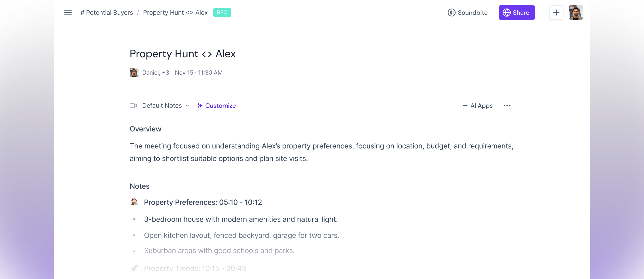Image resolution: width=644 pixels, height=279 pixels.
Task: Click the globe icon in Share button
Action: (506, 13)
